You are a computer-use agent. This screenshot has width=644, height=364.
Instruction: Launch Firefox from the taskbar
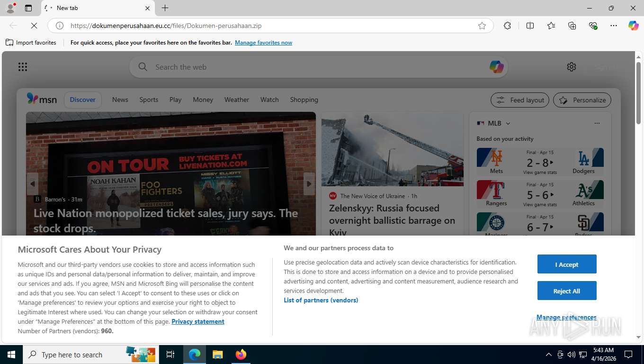(241, 355)
